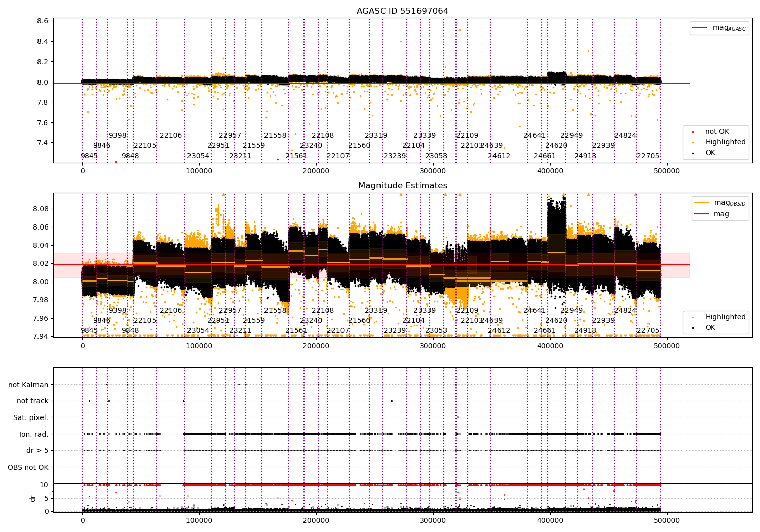Viewport: 760px width, 532px height.
Task: Click obsid label 24612 in the top plot
Action: [x=499, y=156]
